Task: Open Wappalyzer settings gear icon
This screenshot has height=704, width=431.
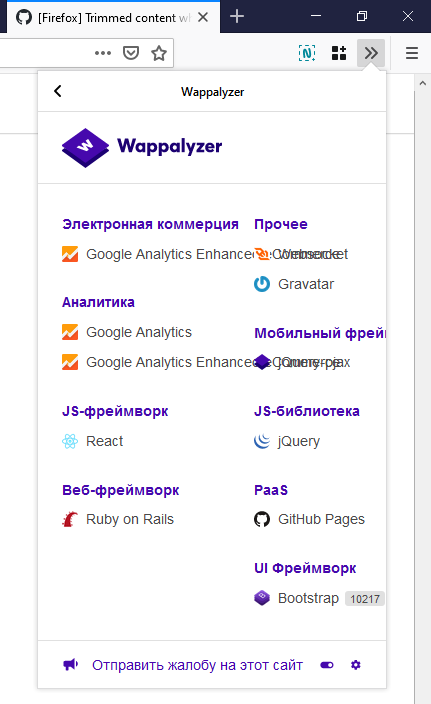Action: [x=356, y=665]
